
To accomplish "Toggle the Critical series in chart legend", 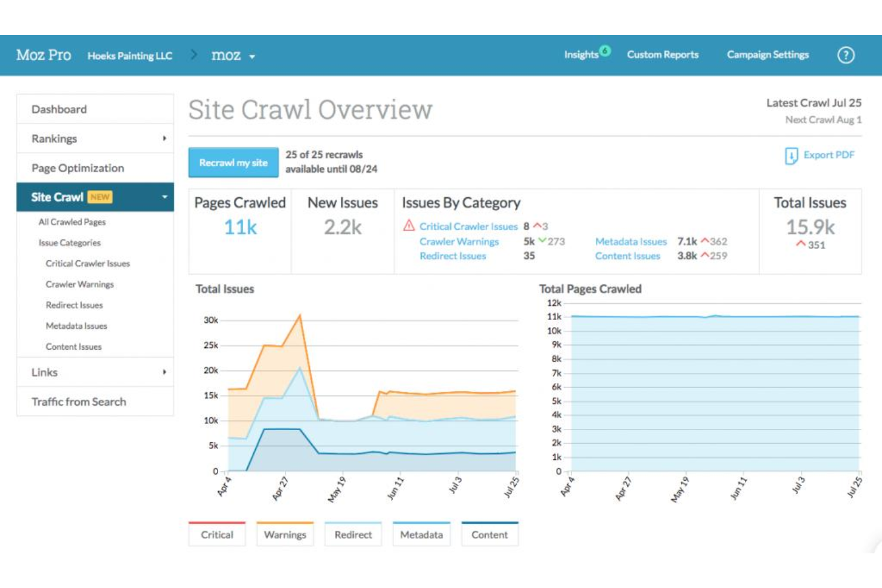I will point(217,534).
